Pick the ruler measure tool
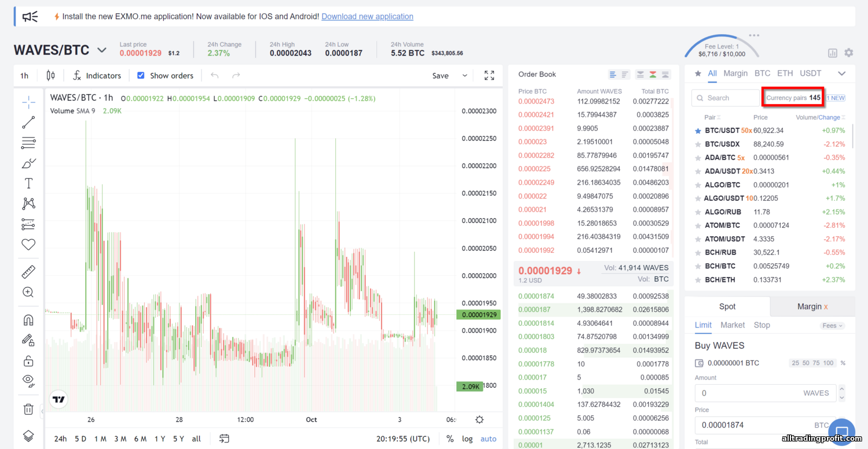Image resolution: width=868 pixels, height=449 pixels. point(28,271)
